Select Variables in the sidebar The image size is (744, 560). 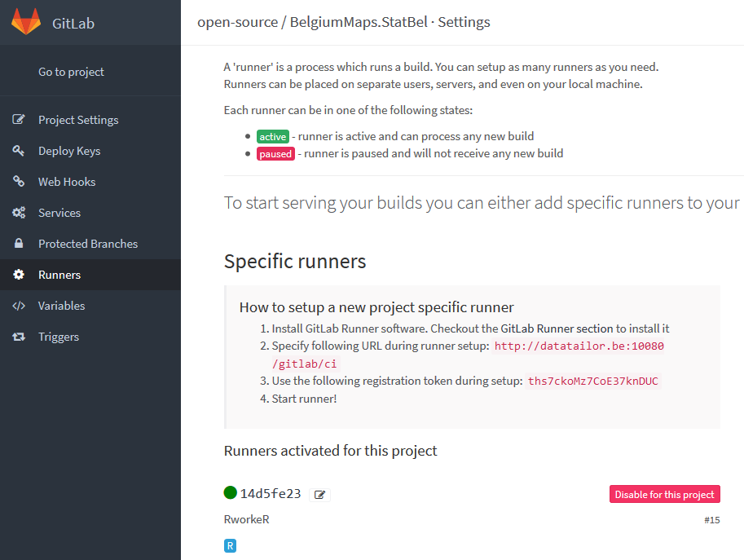pyautogui.click(x=61, y=306)
